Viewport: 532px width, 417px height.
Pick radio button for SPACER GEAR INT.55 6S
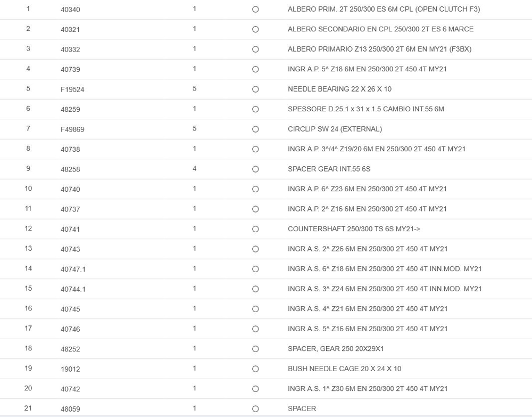click(x=255, y=169)
